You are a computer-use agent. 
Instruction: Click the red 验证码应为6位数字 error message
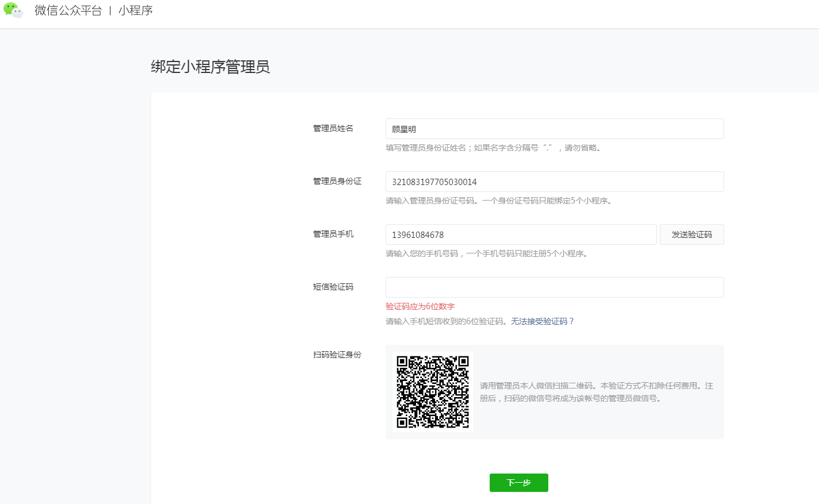click(x=420, y=306)
